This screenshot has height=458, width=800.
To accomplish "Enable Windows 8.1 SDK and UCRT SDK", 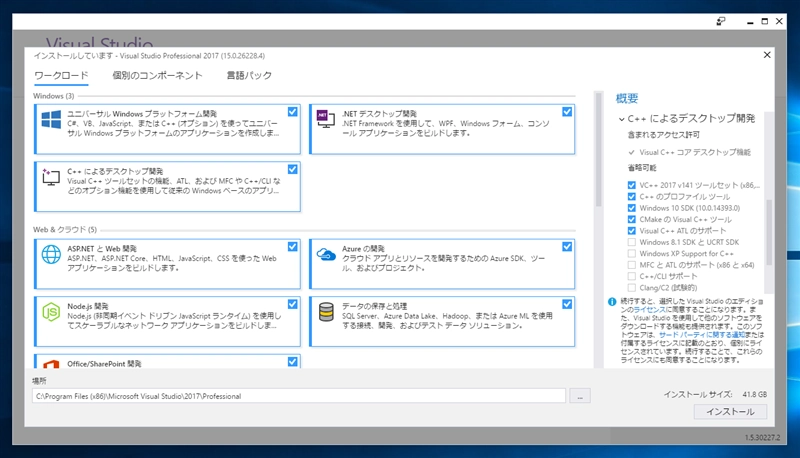I will [632, 242].
